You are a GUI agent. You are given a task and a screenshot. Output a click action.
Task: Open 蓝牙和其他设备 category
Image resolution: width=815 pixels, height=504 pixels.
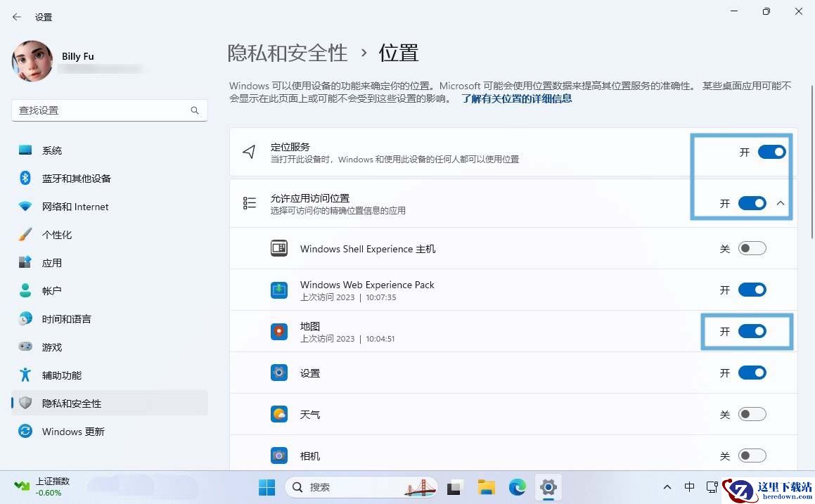(x=109, y=179)
